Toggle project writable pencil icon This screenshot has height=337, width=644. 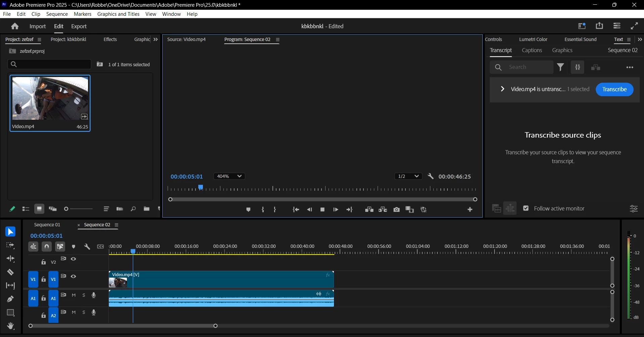coord(12,209)
